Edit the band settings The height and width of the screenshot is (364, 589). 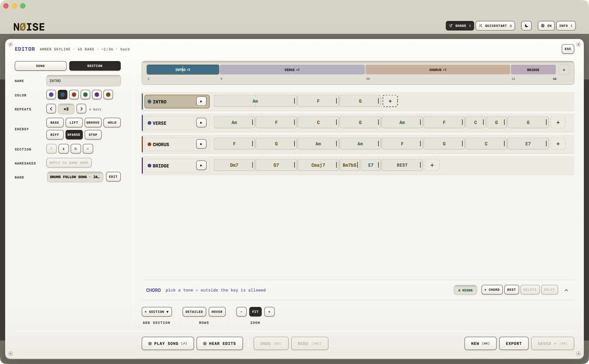click(113, 177)
